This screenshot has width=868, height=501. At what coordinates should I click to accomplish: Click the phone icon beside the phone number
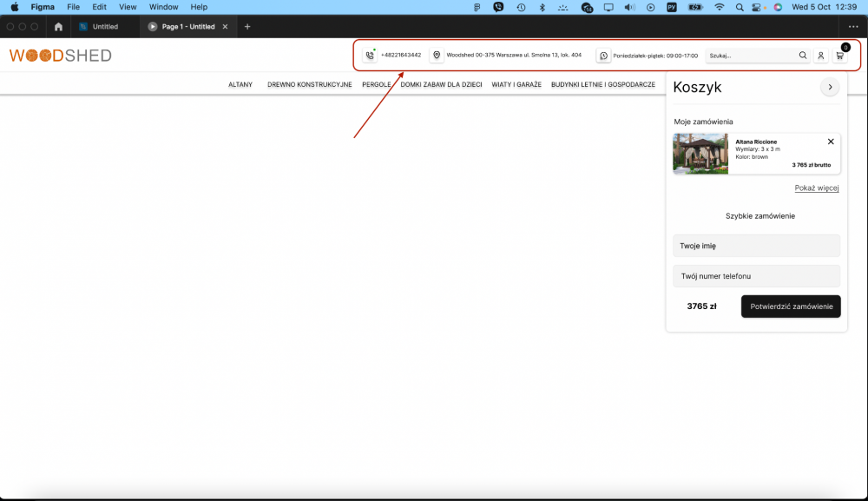point(367,54)
